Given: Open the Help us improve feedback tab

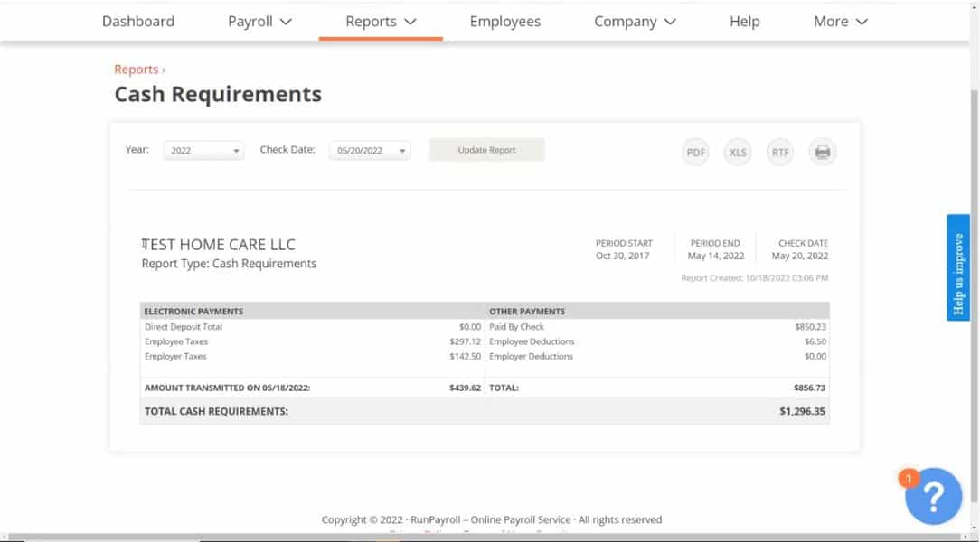Looking at the screenshot, I should (957, 267).
